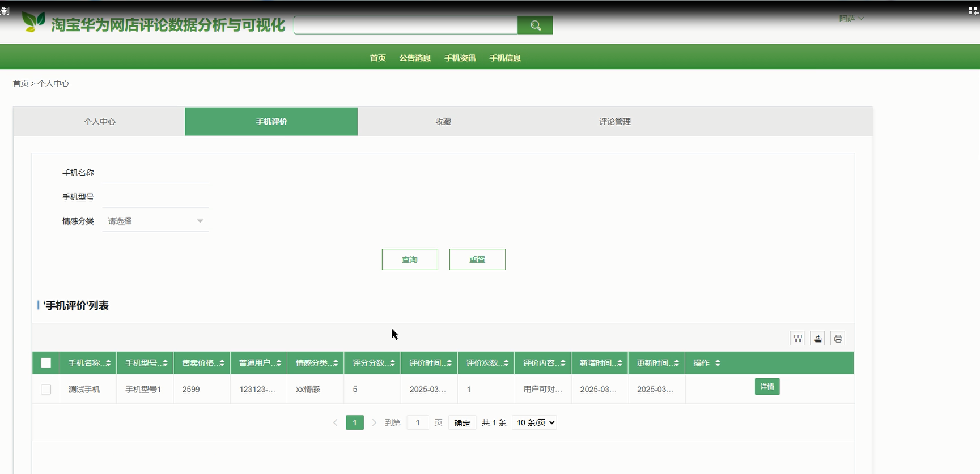Check the 测试手机 row checkbox
980x474 pixels.
coord(46,390)
